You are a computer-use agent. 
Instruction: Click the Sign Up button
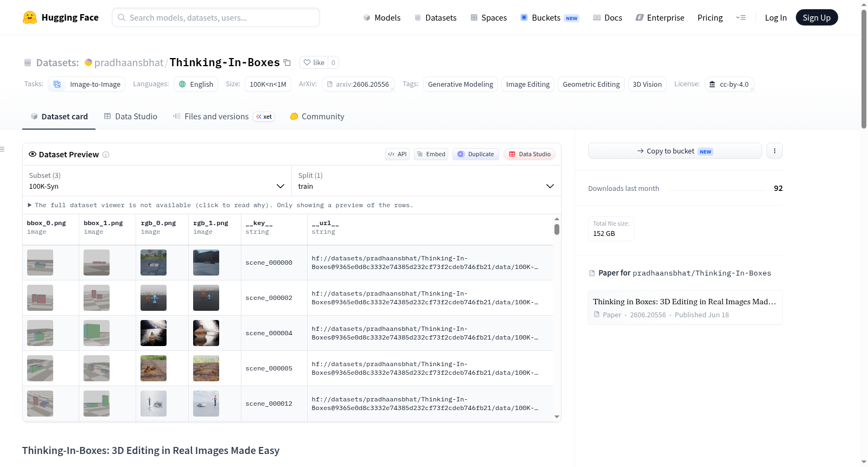[x=817, y=17]
